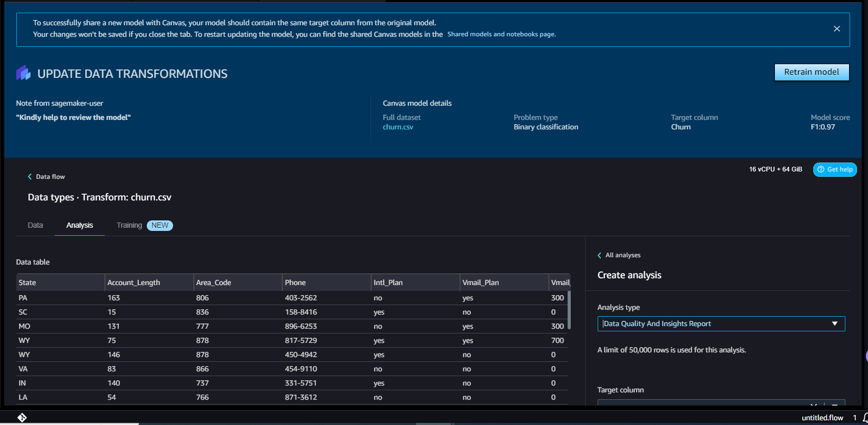Viewport: 868px width, 425px height.
Task: Click the untitled.flow status bar entry
Action: click(x=822, y=418)
